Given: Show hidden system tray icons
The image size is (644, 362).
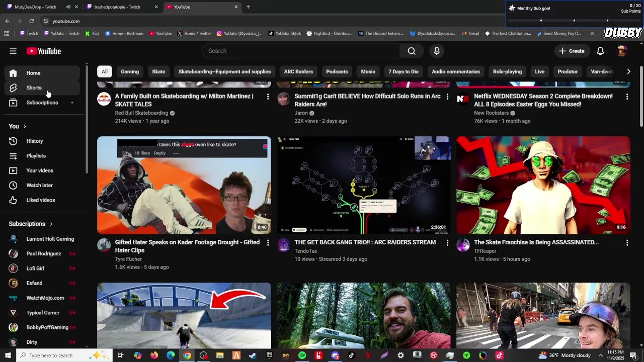Looking at the screenshot, I should click(601, 355).
